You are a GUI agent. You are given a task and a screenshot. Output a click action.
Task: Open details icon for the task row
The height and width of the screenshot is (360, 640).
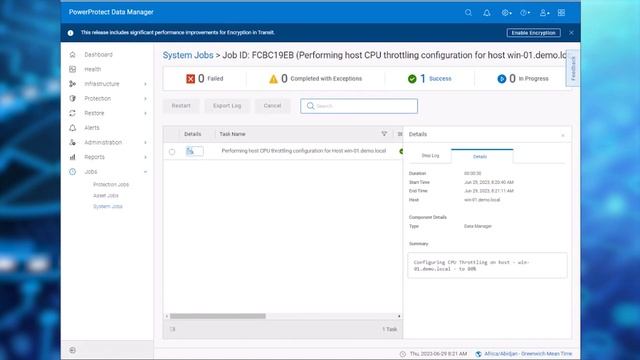coord(190,151)
